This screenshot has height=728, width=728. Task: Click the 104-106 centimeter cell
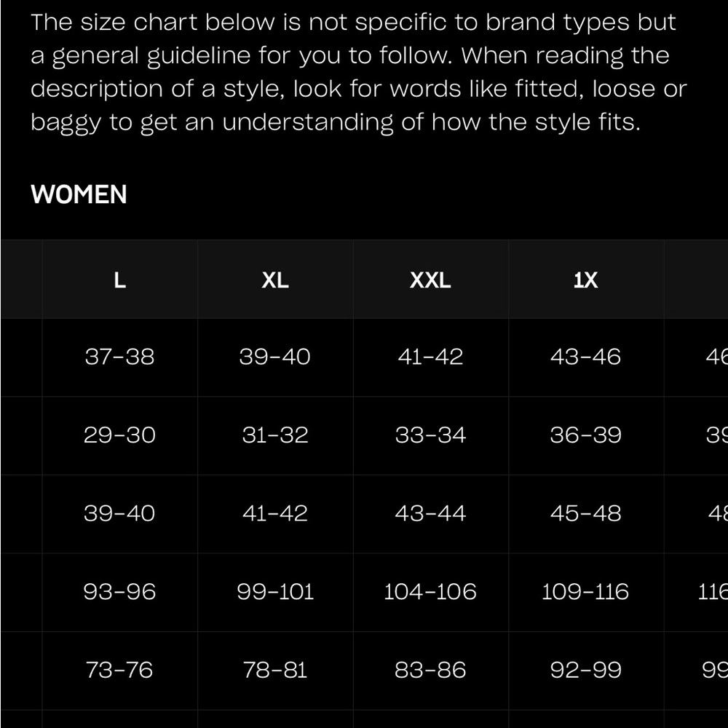click(x=430, y=592)
